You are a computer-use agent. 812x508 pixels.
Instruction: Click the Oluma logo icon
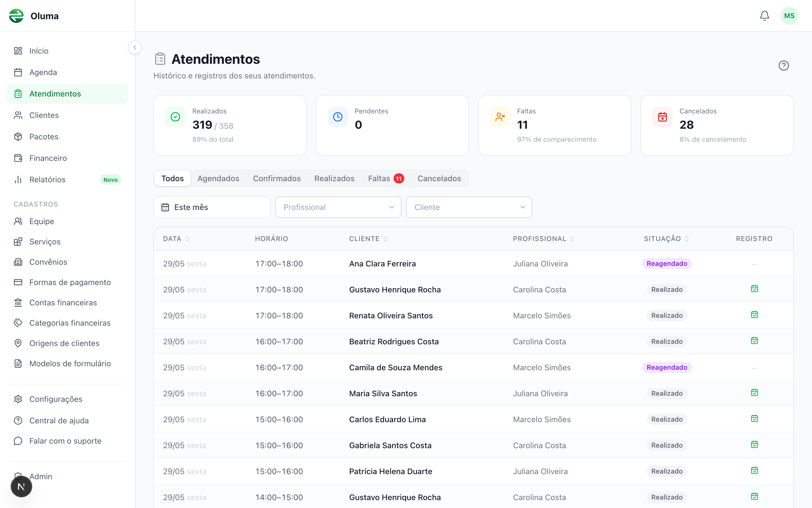[x=16, y=16]
